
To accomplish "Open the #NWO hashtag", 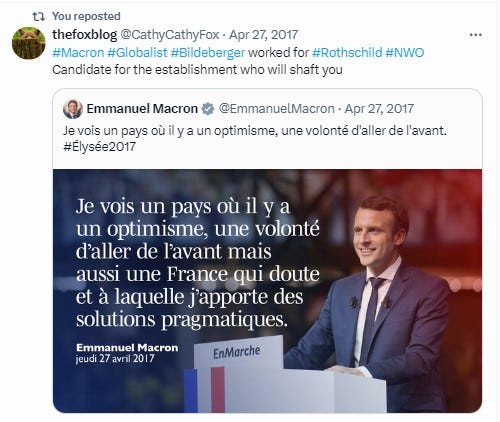I will coord(405,53).
